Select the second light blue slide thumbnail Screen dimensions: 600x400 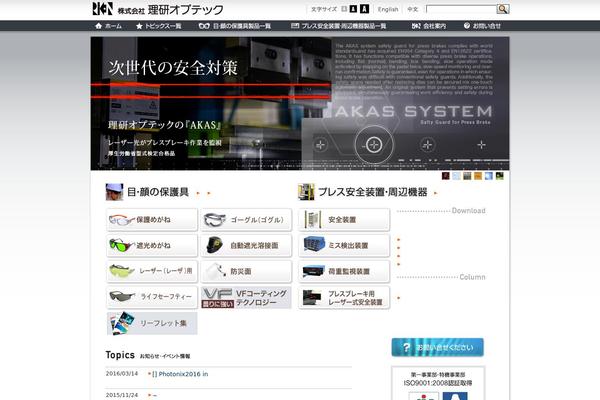coord(456,176)
